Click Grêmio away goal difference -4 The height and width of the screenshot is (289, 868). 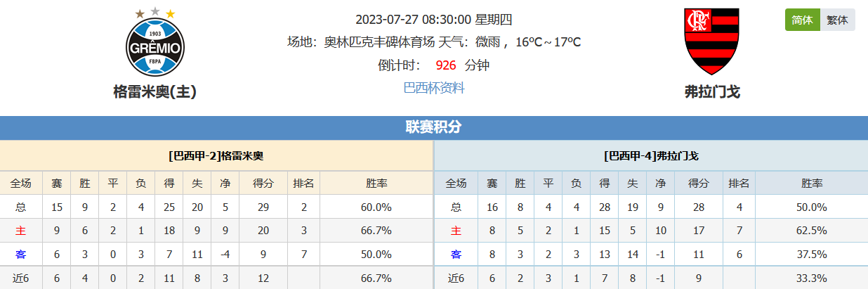tap(225, 254)
